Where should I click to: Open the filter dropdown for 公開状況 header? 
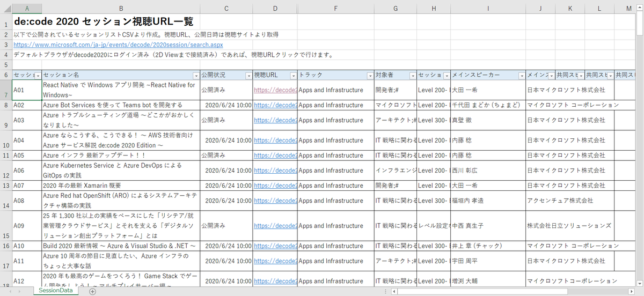pyautogui.click(x=248, y=76)
